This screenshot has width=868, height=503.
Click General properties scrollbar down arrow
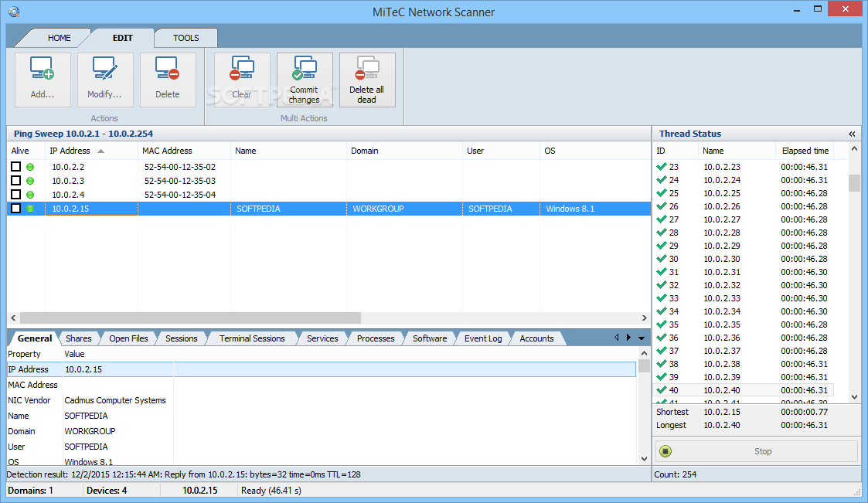(644, 459)
